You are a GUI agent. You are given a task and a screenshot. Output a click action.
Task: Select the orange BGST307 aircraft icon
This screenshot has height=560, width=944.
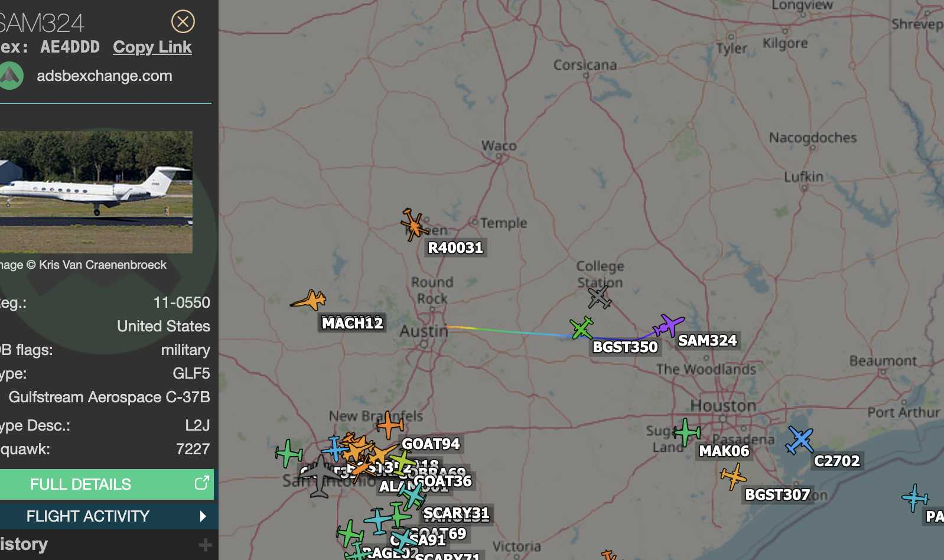[x=733, y=476]
